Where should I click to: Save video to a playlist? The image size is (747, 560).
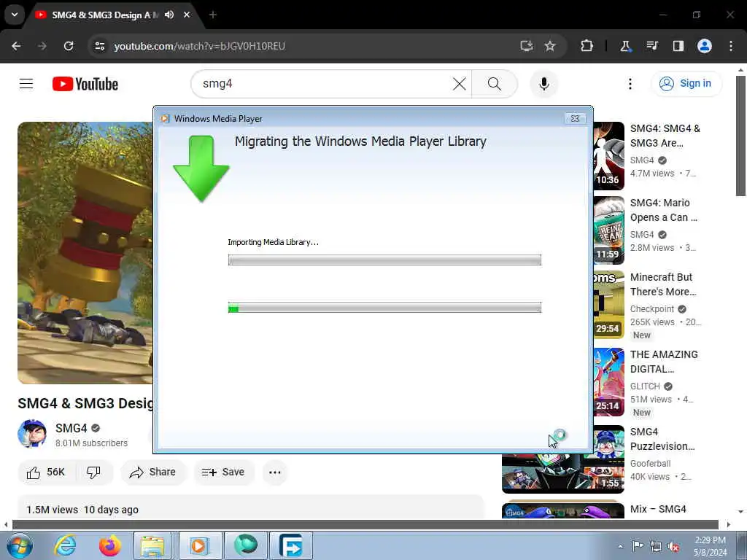point(223,472)
